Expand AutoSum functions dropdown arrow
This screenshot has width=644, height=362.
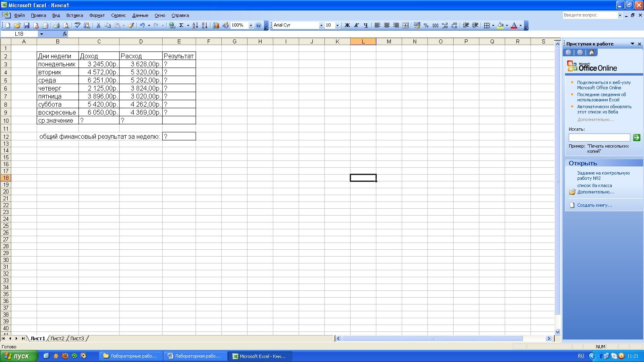tap(188, 25)
